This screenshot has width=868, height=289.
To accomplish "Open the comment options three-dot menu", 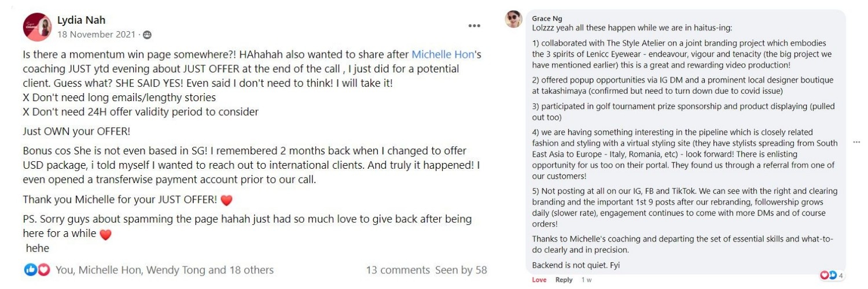I will (856, 142).
